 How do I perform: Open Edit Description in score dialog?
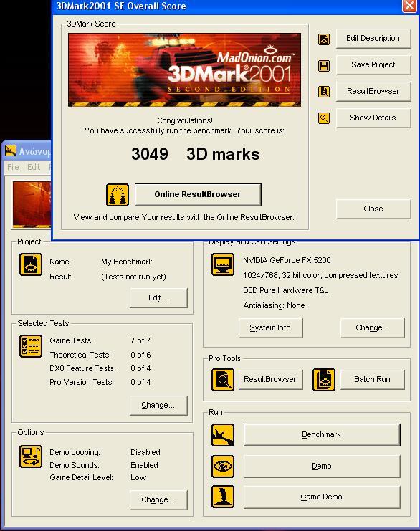(373, 38)
